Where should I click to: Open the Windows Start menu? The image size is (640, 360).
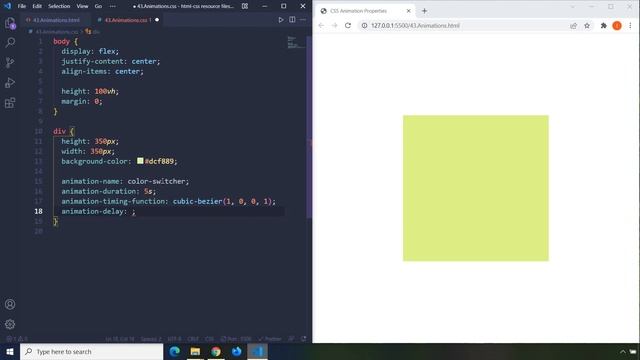[x=10, y=351]
